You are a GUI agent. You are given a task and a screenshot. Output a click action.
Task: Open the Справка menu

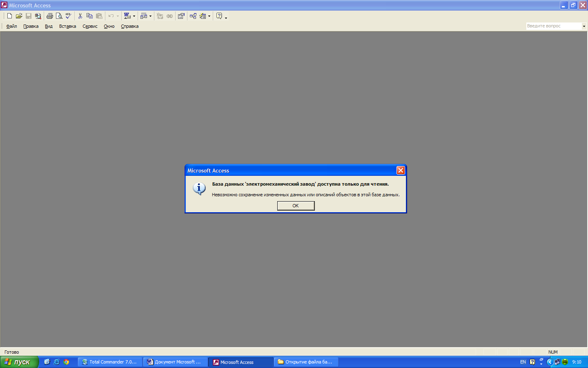pyautogui.click(x=130, y=26)
